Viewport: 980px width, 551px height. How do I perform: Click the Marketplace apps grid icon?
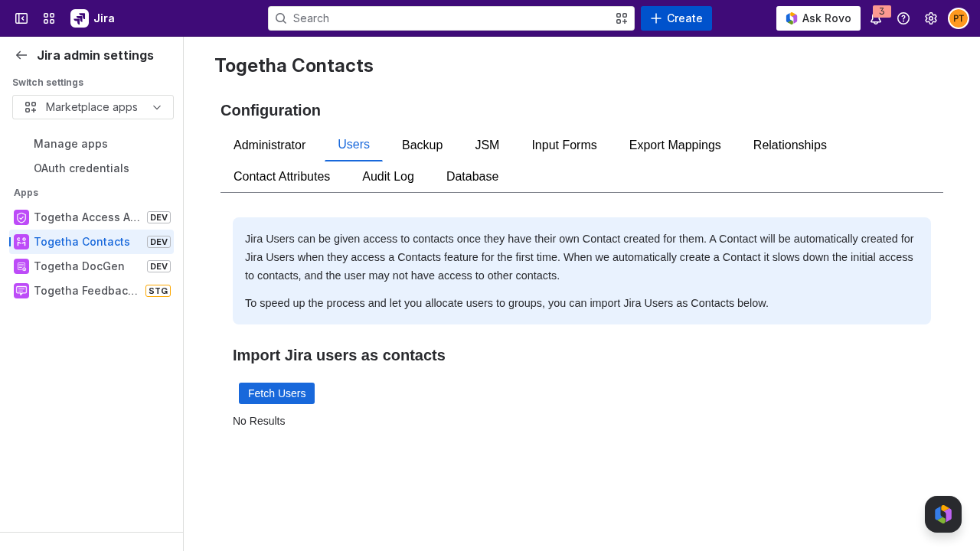pyautogui.click(x=31, y=107)
